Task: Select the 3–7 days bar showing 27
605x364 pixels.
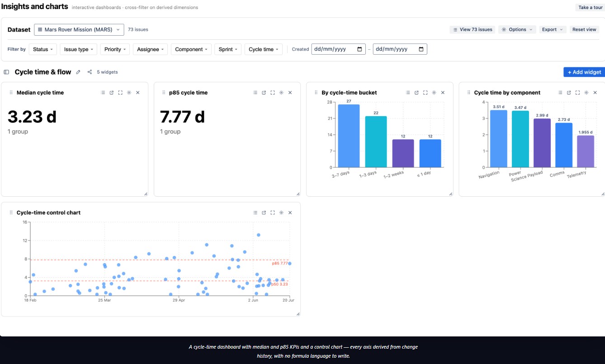Action: click(x=349, y=136)
